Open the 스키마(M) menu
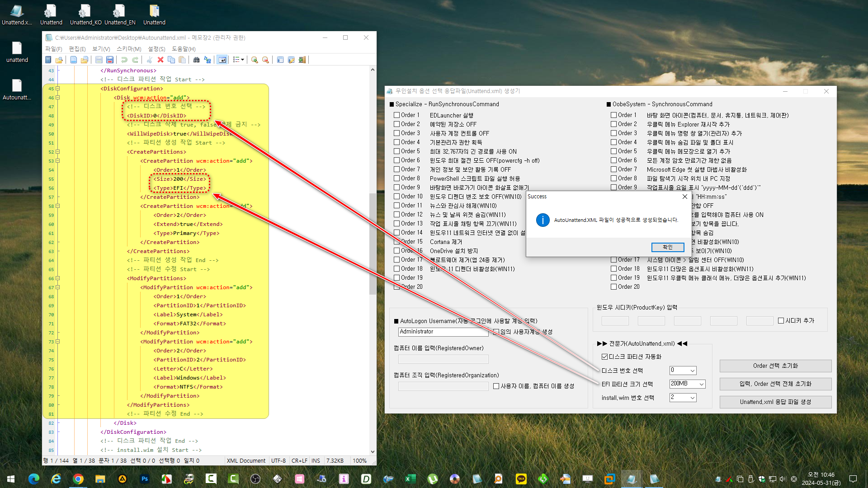 pos(129,49)
